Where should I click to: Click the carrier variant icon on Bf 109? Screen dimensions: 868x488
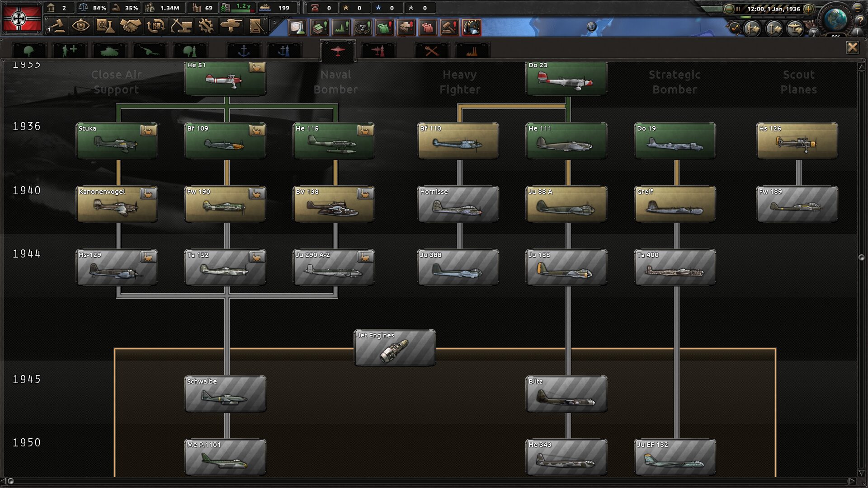pos(257,130)
